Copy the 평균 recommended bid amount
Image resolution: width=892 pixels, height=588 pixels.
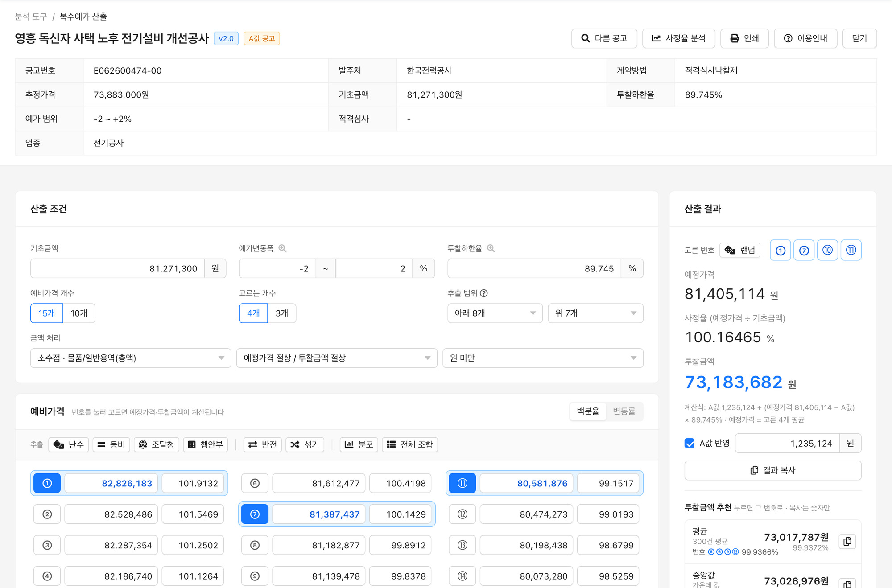tap(847, 541)
